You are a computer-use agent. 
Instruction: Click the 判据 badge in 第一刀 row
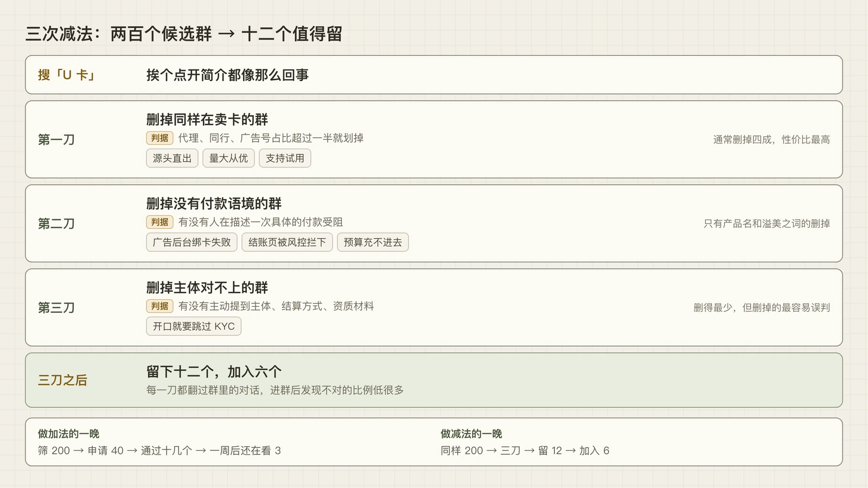(x=159, y=138)
